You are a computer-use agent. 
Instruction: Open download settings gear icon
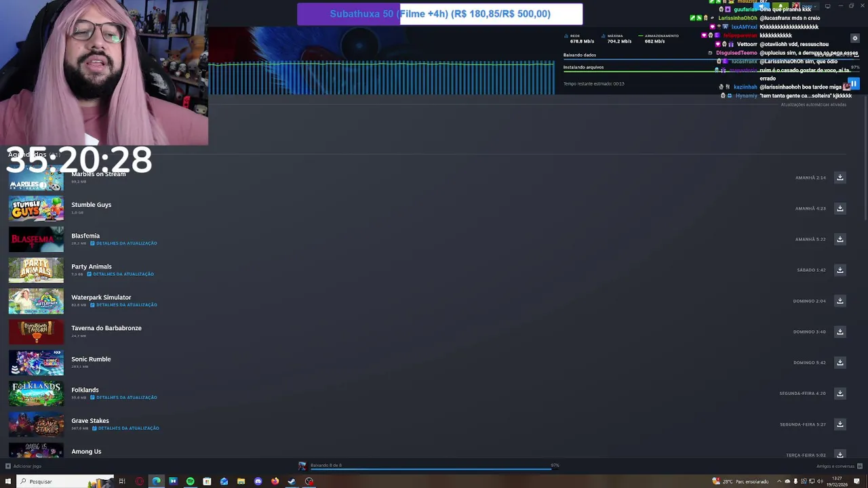tap(854, 39)
